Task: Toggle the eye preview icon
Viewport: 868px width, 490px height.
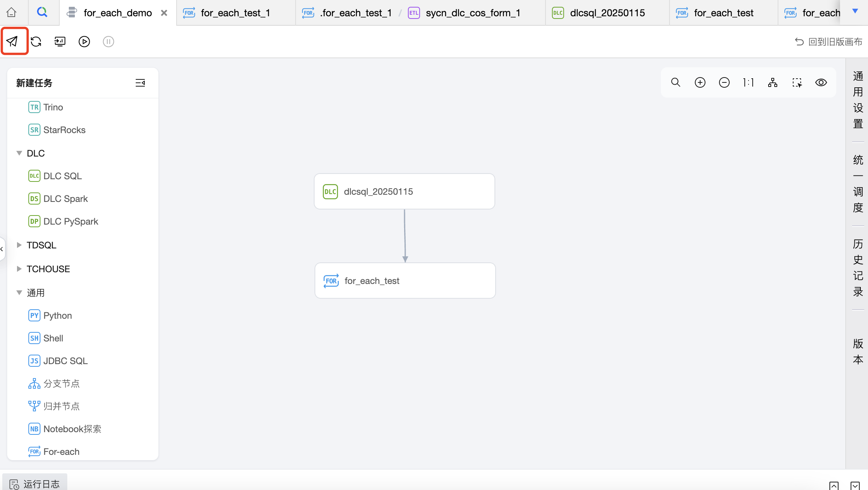Action: (821, 82)
